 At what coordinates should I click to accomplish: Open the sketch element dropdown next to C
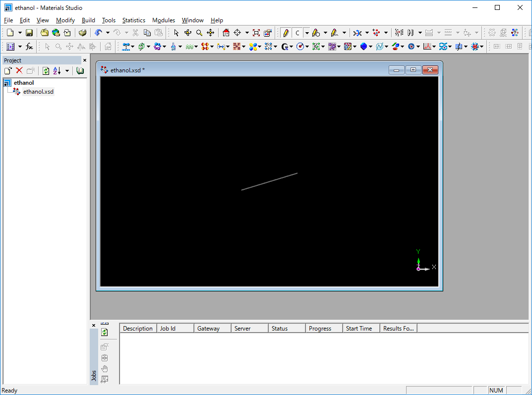coord(307,33)
